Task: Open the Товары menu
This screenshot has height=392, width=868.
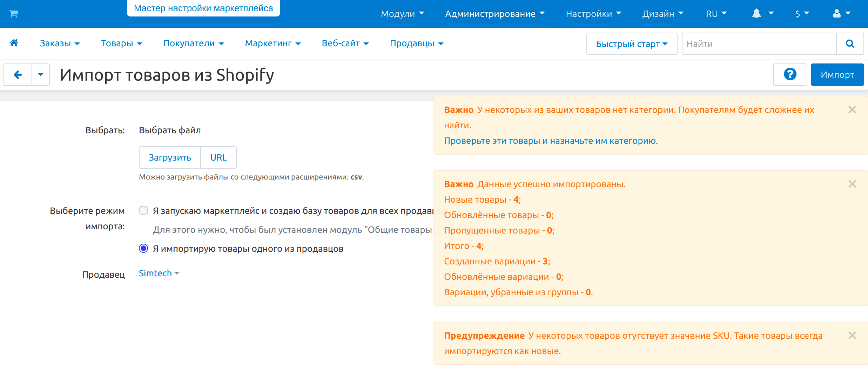Action: (121, 43)
